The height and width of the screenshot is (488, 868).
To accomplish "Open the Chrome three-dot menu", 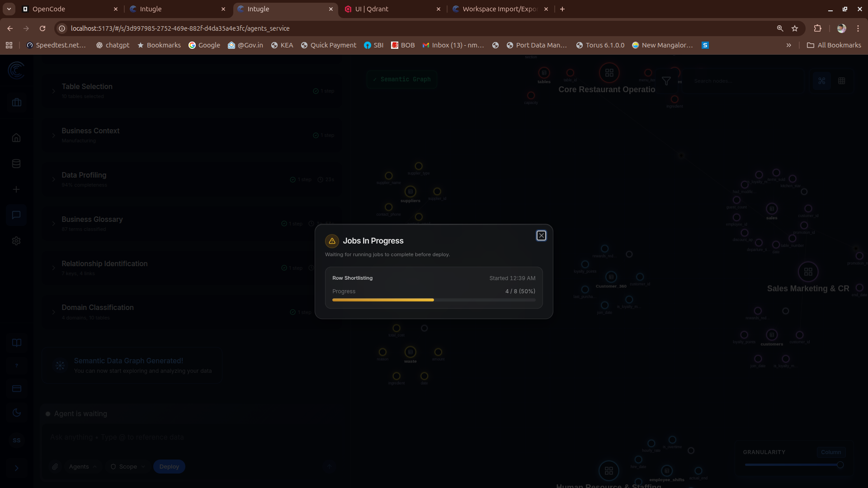I will (858, 28).
